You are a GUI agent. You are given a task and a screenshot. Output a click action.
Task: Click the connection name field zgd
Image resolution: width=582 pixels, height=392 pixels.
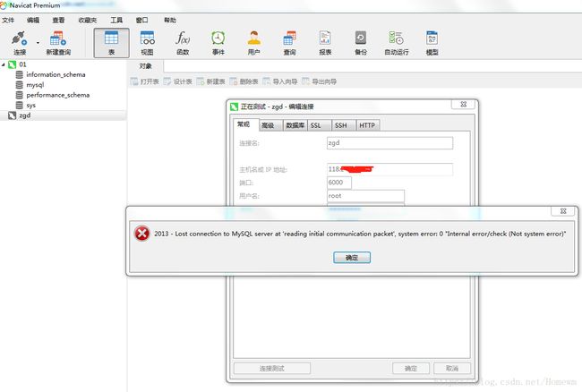[x=389, y=143]
